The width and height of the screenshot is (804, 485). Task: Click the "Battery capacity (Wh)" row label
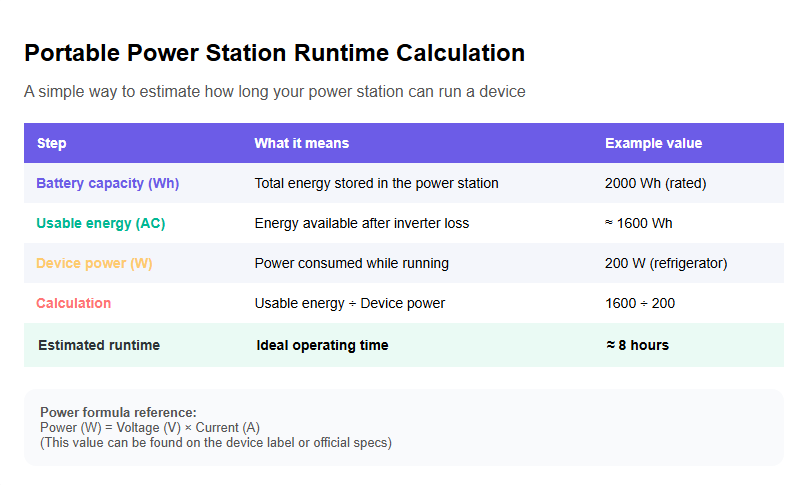pyautogui.click(x=107, y=183)
